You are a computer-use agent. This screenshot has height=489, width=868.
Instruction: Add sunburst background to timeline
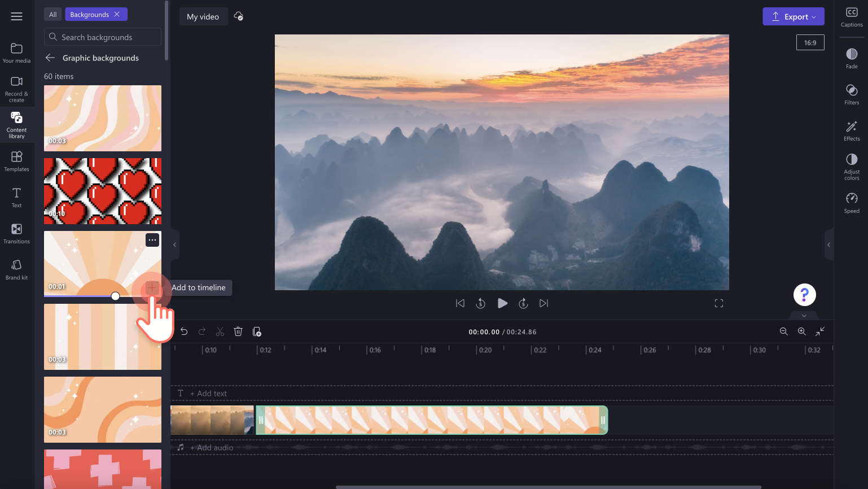point(152,287)
